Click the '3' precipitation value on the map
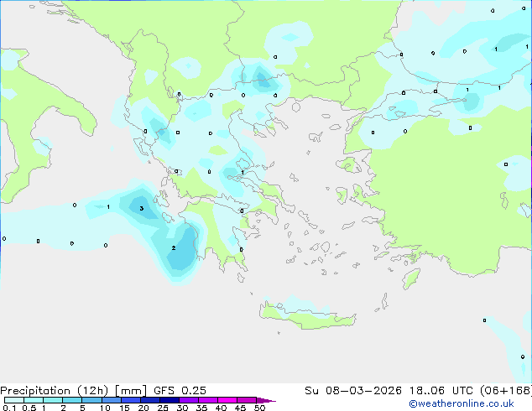 [142, 208]
